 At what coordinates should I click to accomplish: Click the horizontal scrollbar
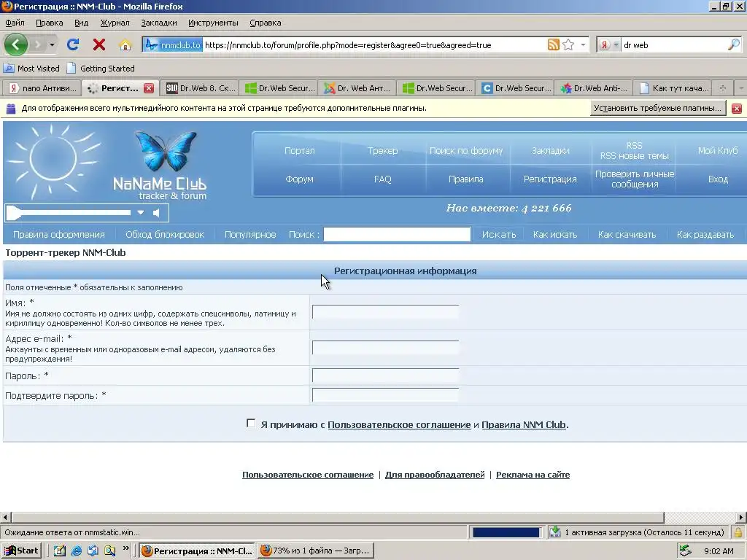coord(337,517)
